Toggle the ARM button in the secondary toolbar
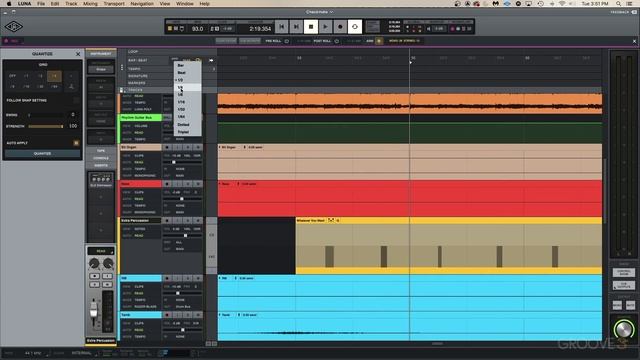This screenshot has height=360, width=640. click(x=379, y=41)
